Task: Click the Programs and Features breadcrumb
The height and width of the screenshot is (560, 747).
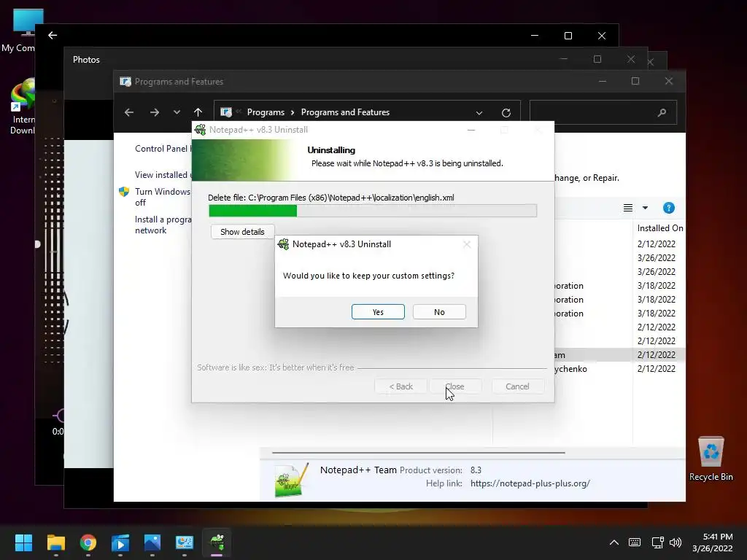Action: click(345, 112)
